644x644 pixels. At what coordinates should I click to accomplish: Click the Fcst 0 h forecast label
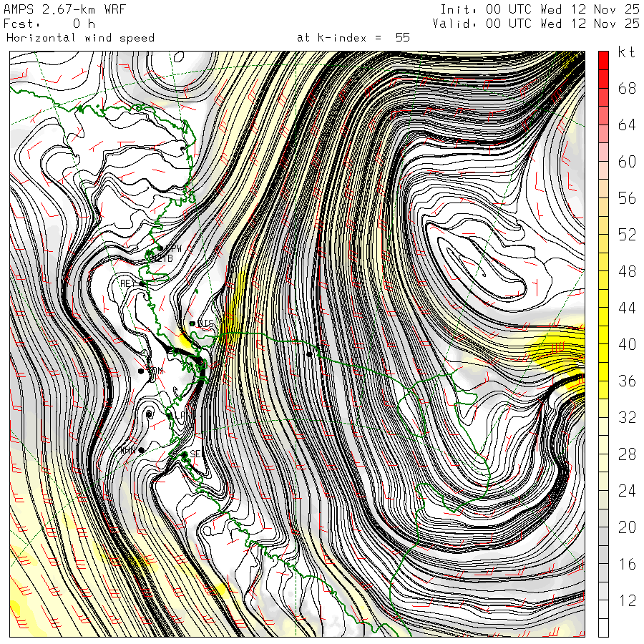click(49, 23)
